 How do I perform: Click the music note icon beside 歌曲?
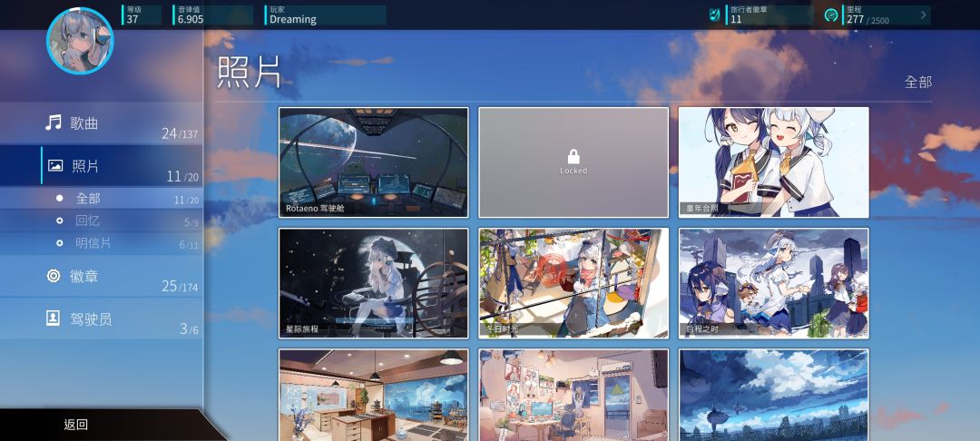[54, 122]
